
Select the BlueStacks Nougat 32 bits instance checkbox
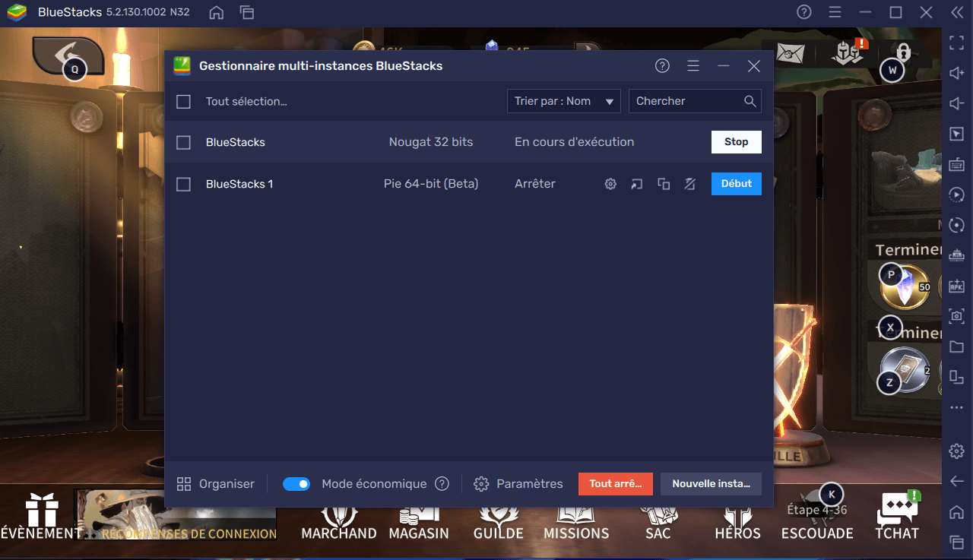tap(183, 142)
